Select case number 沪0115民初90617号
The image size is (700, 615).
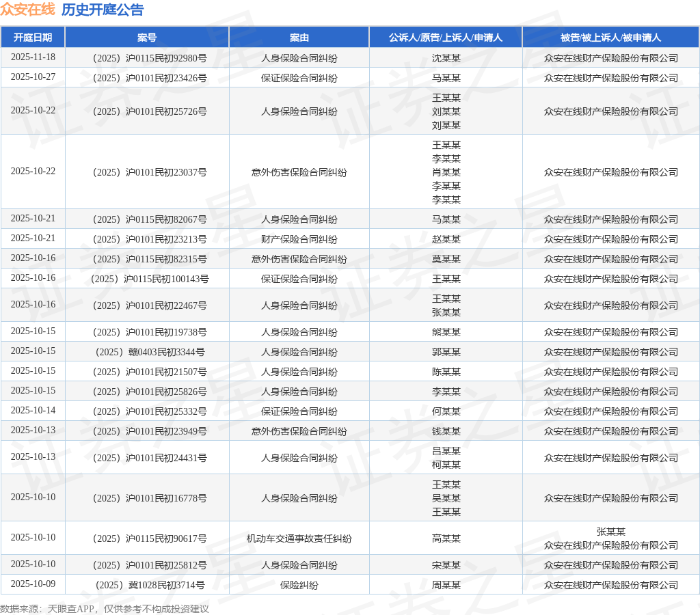[x=150, y=538]
